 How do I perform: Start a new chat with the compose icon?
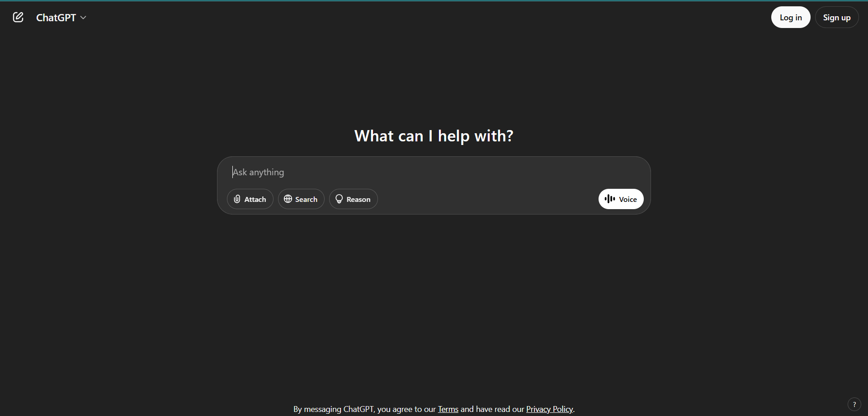[18, 18]
